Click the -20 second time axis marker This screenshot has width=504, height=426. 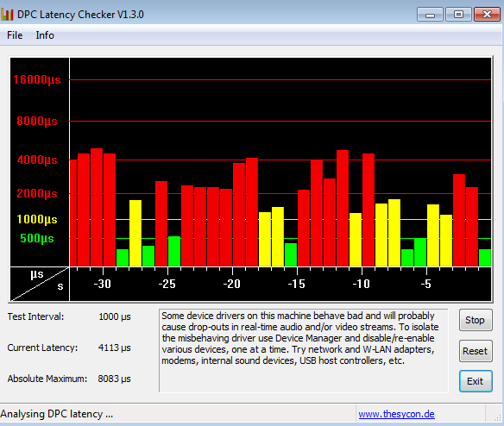232,284
